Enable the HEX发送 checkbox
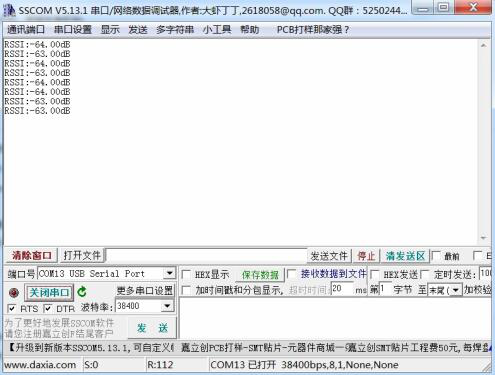The height and width of the screenshot is (375, 495). point(375,274)
